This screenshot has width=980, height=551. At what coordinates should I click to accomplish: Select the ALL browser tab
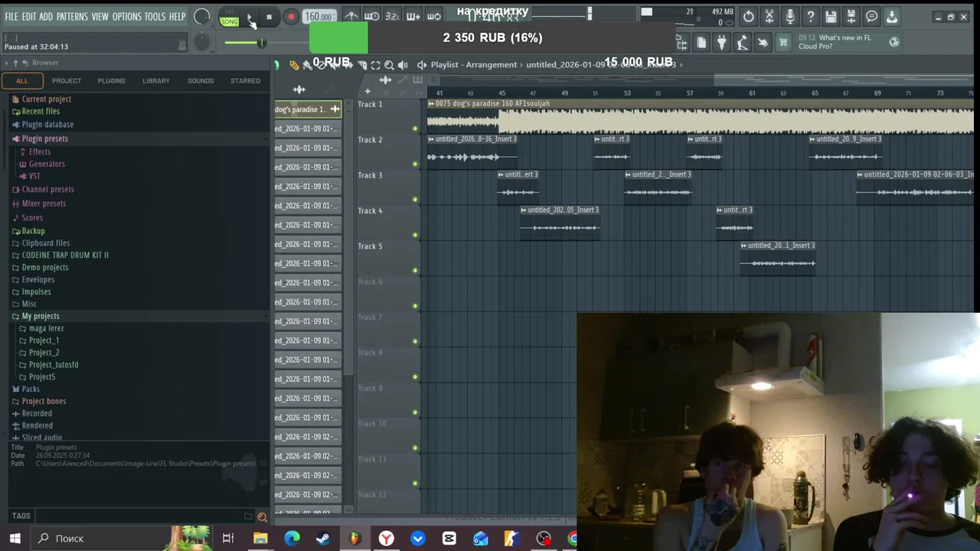click(22, 80)
